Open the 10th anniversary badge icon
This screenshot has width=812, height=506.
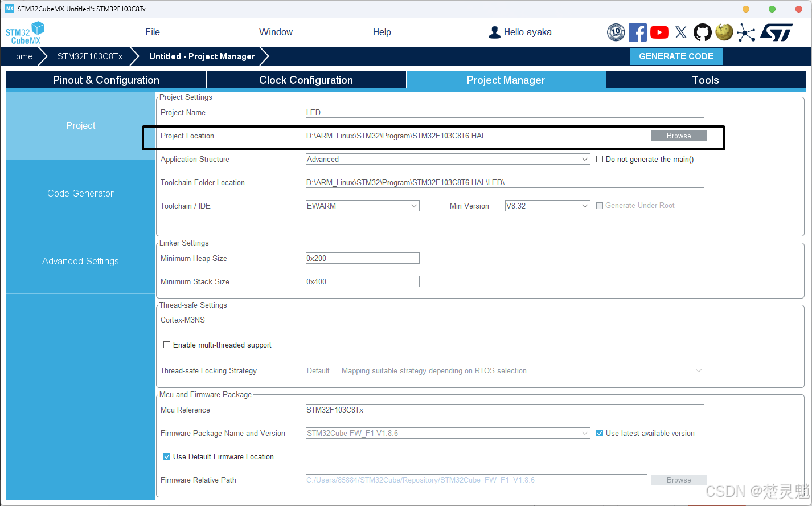pyautogui.click(x=616, y=32)
